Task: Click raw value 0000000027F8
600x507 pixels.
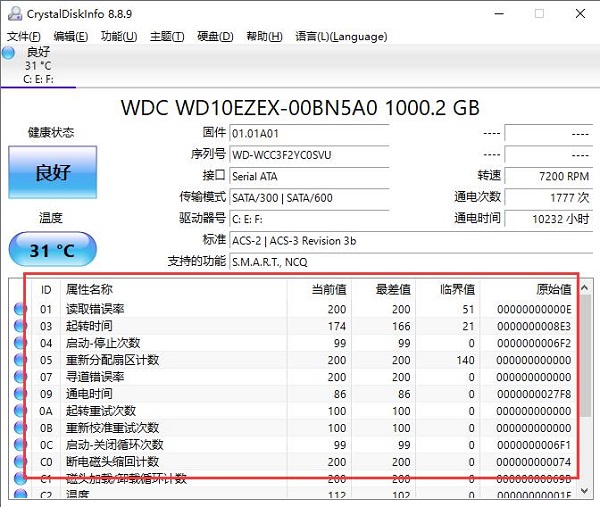Action: 534,394
